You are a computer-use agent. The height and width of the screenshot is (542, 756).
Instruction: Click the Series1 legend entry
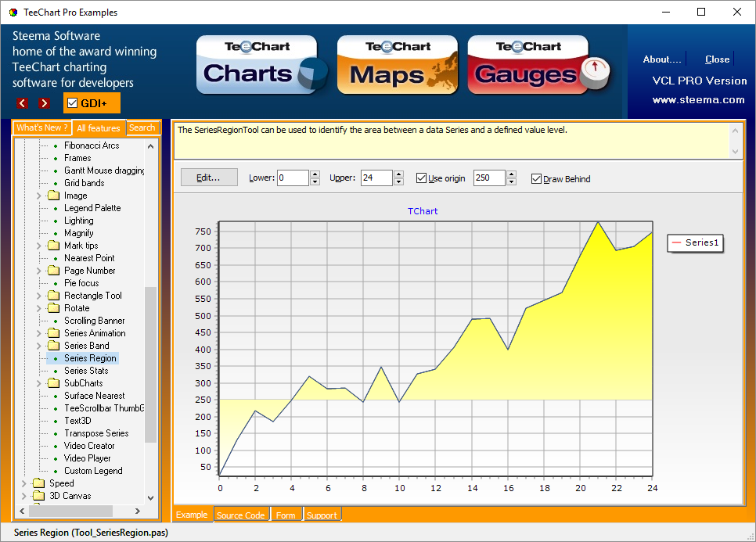click(x=696, y=242)
